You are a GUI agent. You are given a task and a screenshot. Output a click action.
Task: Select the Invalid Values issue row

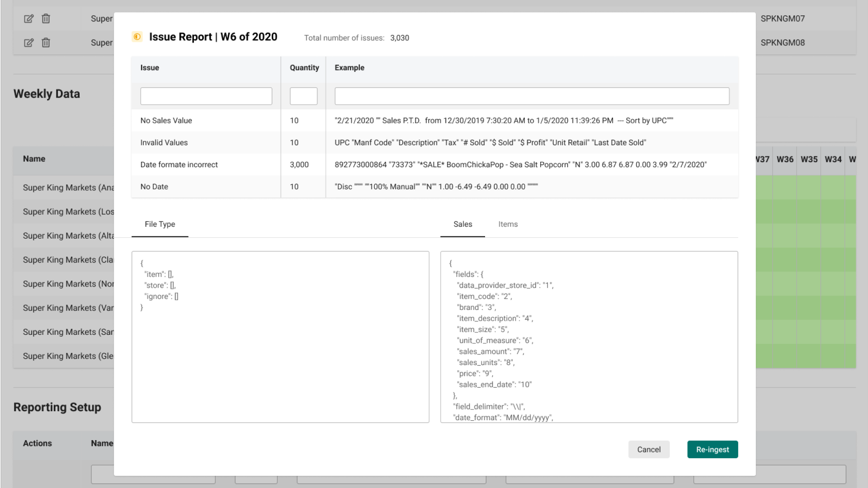(x=435, y=143)
